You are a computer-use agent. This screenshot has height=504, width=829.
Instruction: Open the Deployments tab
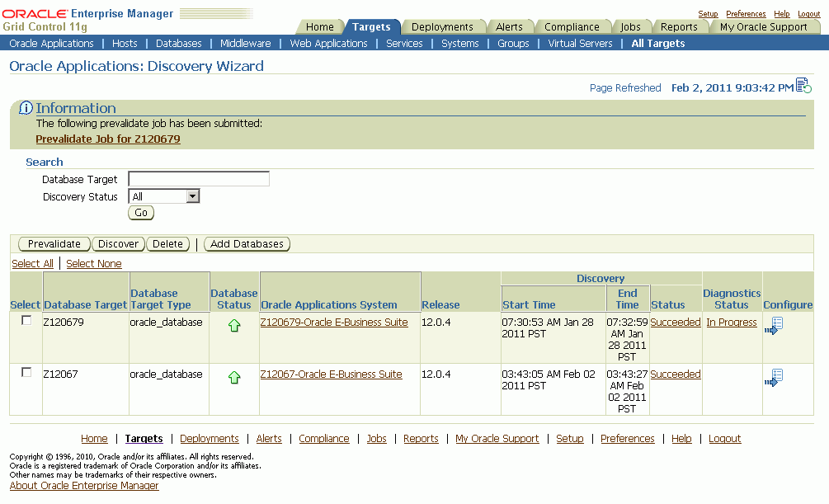click(x=442, y=27)
